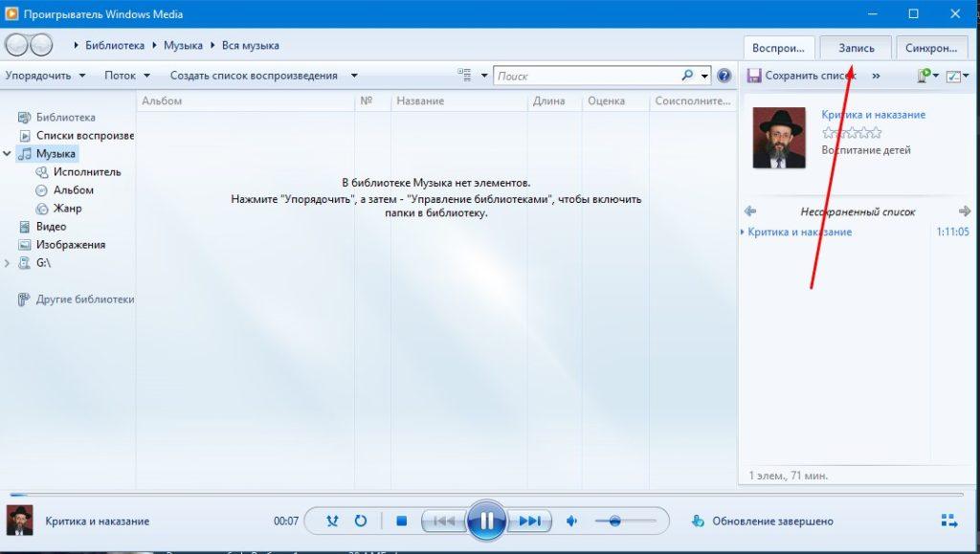The width and height of the screenshot is (980, 554).
Task: Click the search magnifier icon
Action: [x=687, y=76]
